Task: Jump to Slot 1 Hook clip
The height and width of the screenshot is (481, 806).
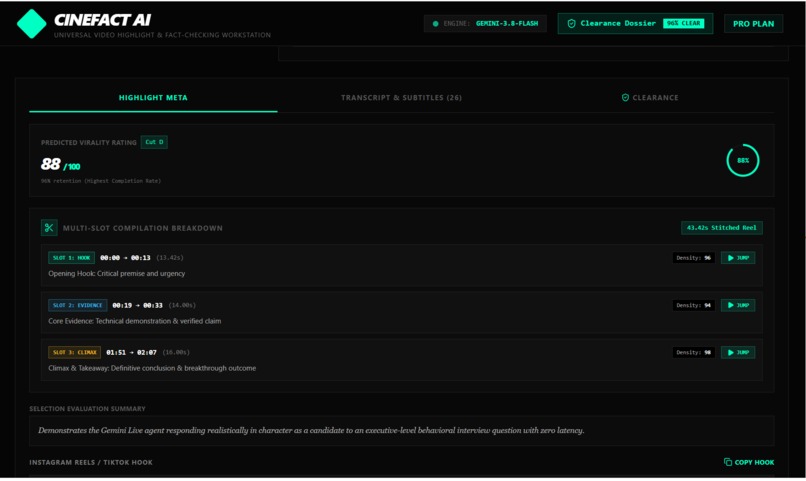Action: [x=738, y=258]
